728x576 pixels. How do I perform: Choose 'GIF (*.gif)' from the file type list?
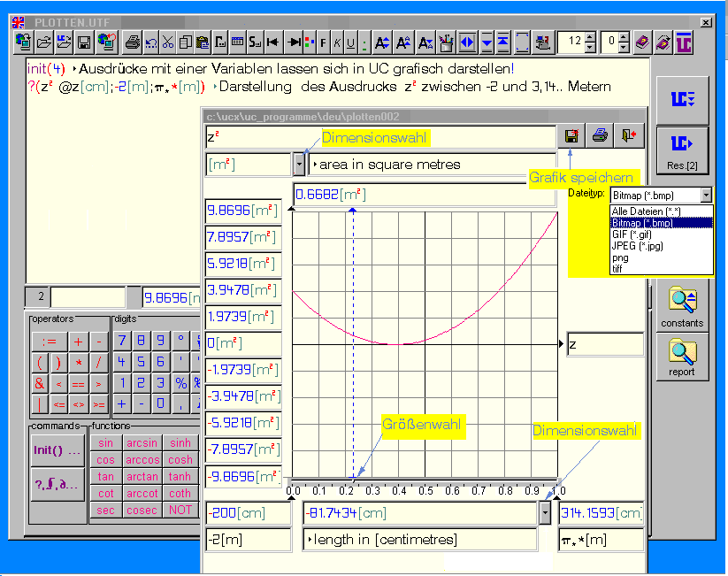coord(661,234)
